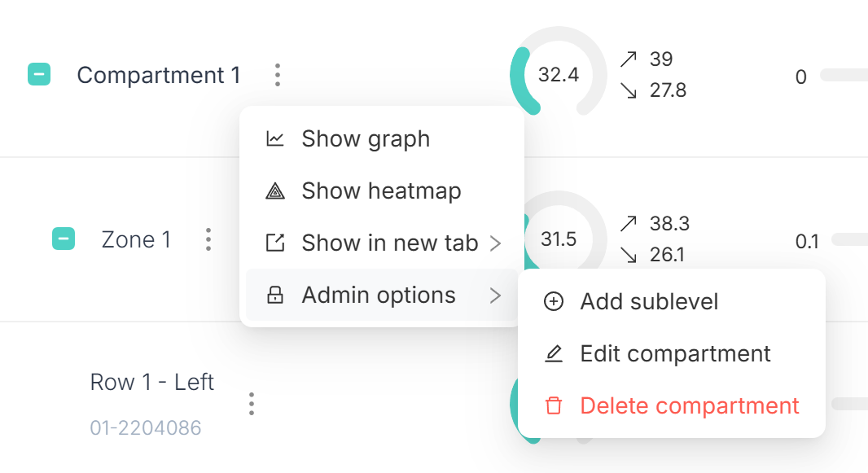Click the line chart icon beside Show graph
This screenshot has width=868, height=473.
point(275,139)
